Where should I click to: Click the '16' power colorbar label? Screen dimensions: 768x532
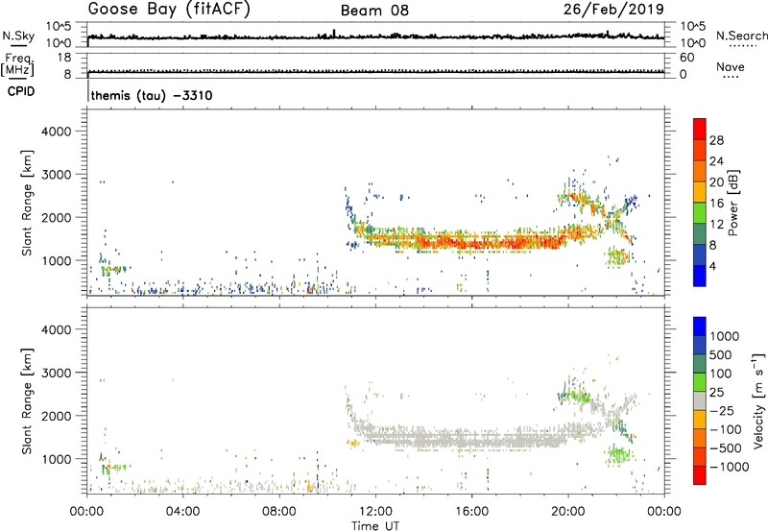coord(716,204)
